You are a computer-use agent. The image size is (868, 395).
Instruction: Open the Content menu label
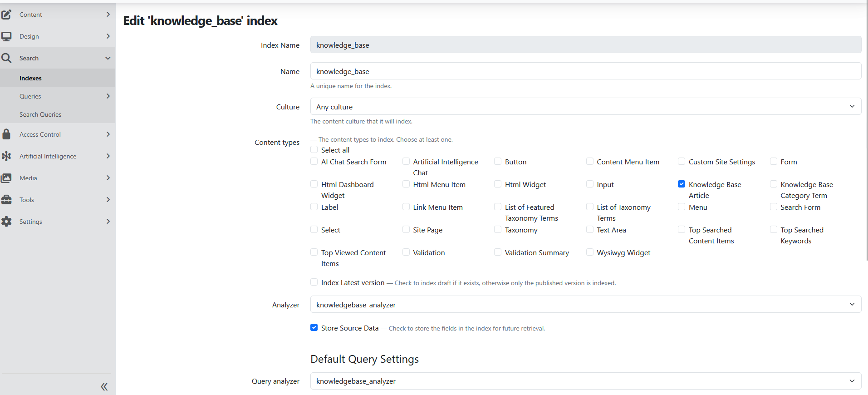(31, 15)
